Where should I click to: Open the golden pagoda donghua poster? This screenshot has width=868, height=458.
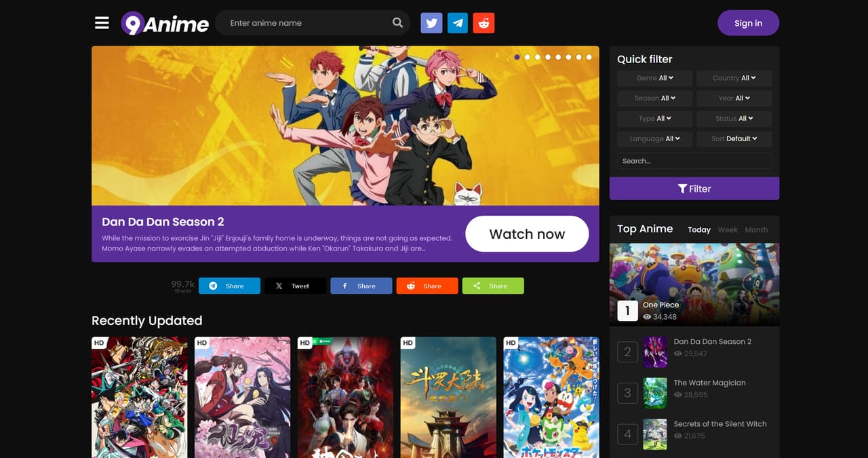449,398
